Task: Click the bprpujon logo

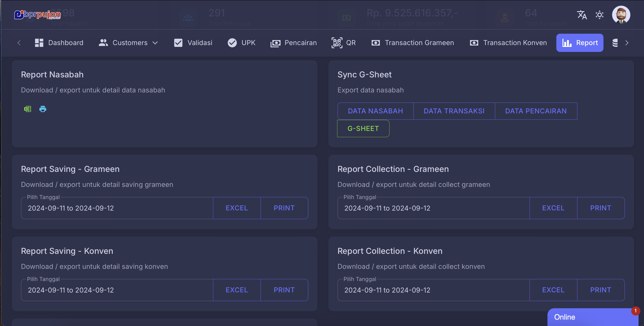Action: tap(38, 15)
